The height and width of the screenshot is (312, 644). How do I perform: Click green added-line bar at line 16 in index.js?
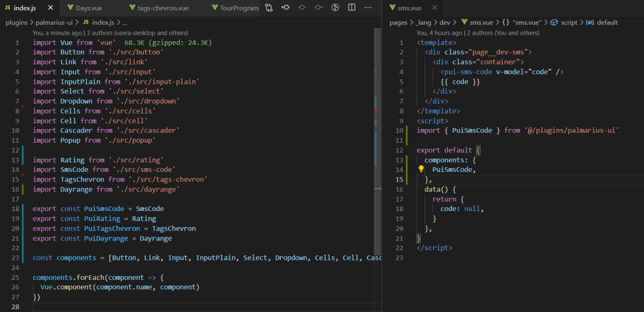pos(23,189)
